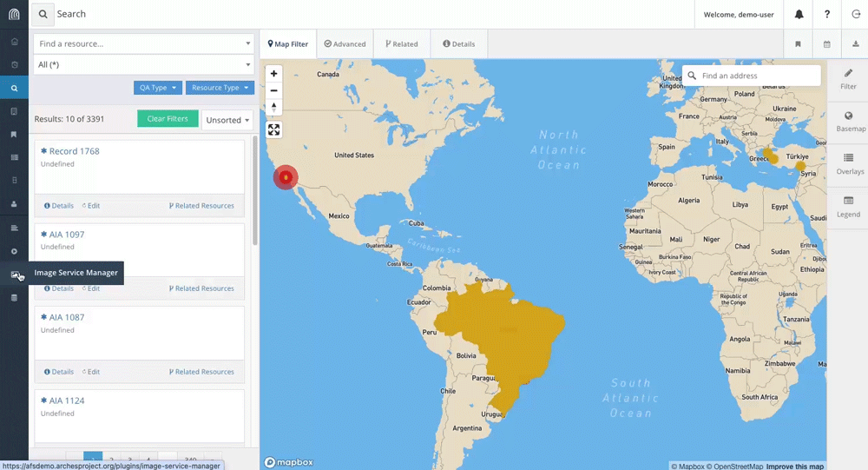Screen dimensions: 868x470
Task: Click the play-circle icon in the sidebar
Action: (15, 251)
